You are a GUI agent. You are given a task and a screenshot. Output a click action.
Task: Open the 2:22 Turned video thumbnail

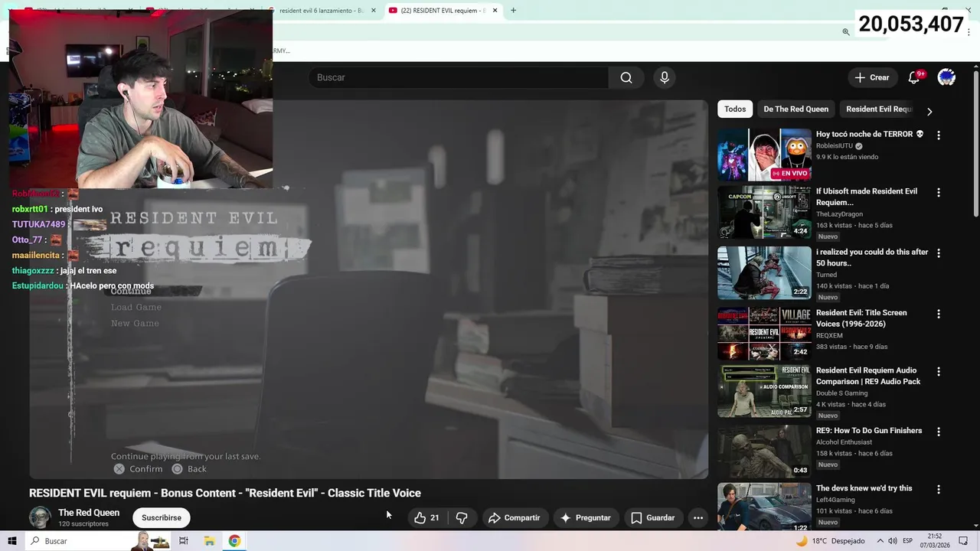(764, 272)
